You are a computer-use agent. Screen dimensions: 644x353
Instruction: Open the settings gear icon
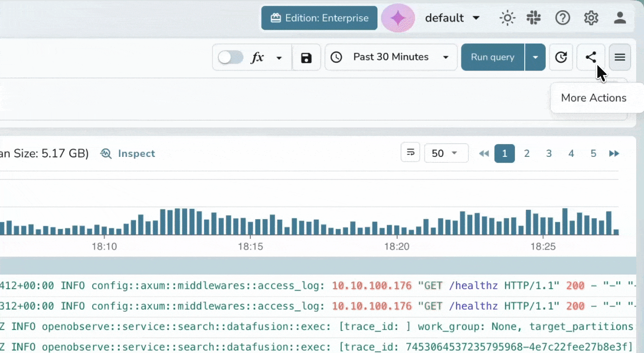(x=591, y=18)
